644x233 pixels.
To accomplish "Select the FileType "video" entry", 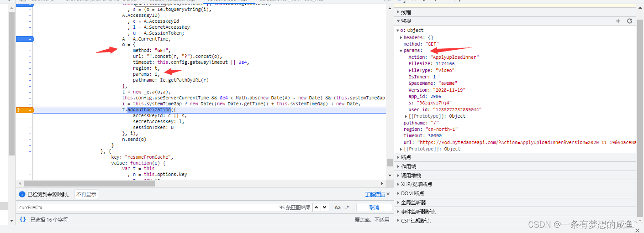I will click(x=431, y=70).
